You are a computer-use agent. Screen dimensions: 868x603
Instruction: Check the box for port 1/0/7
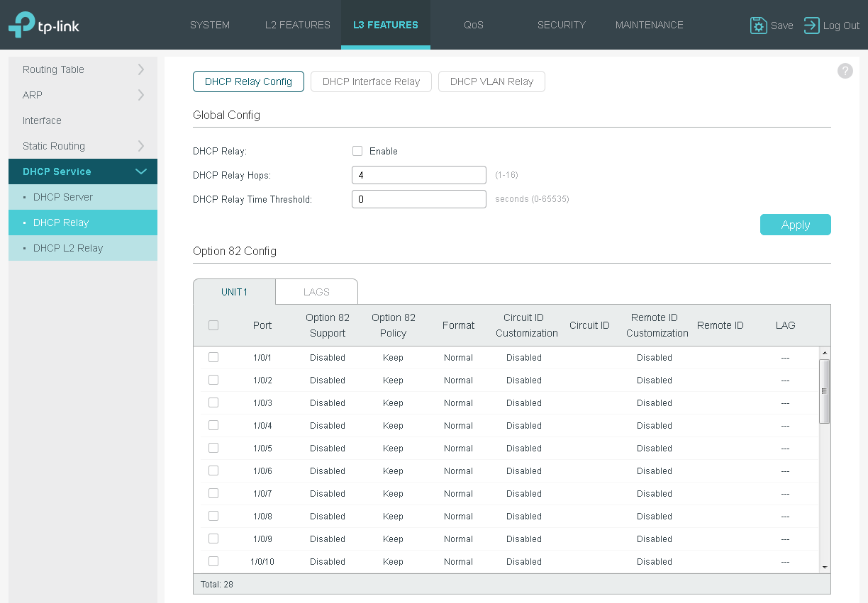point(213,493)
